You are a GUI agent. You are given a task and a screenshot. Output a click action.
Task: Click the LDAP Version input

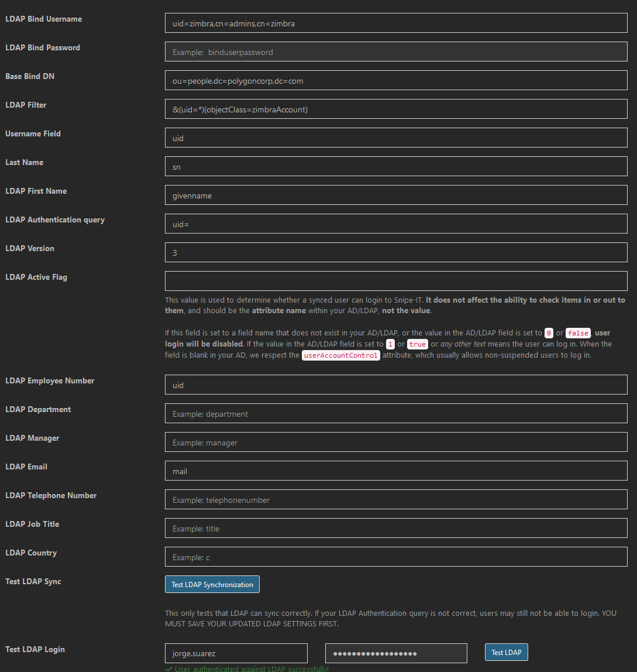[x=395, y=252]
